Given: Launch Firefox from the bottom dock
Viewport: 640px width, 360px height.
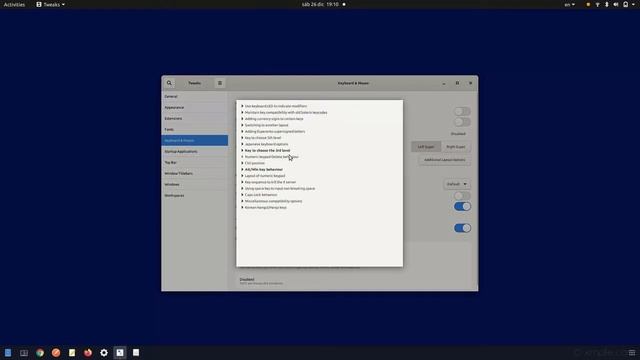Looking at the screenshot, I should 88,353.
